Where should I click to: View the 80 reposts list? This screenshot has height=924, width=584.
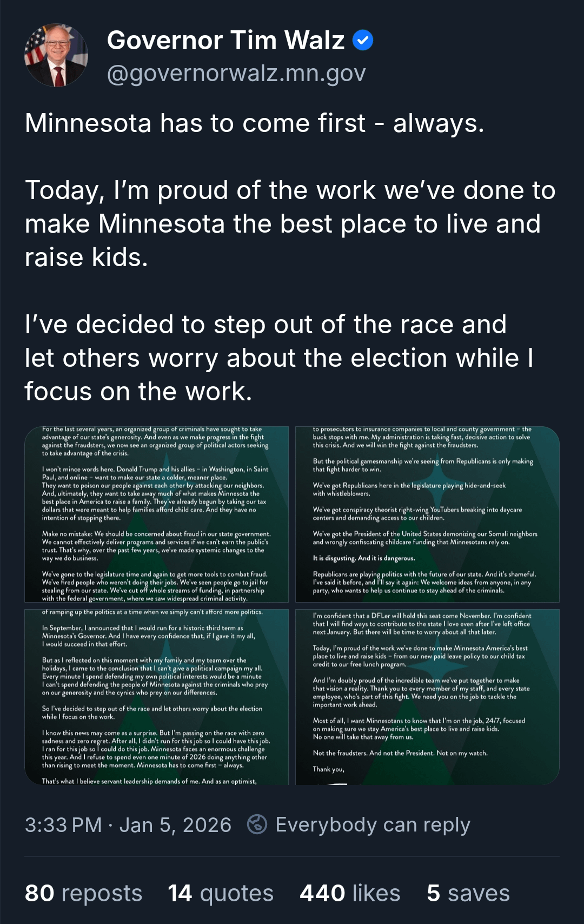[x=83, y=893]
